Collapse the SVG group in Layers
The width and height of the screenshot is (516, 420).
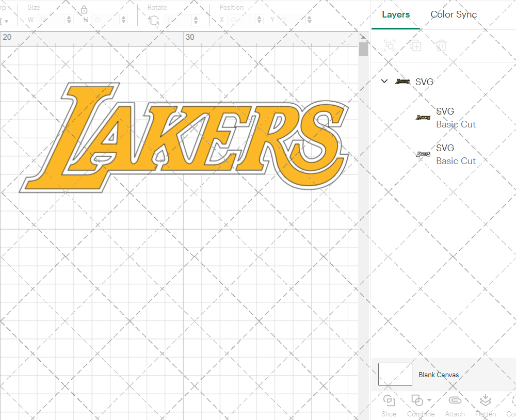coord(384,82)
